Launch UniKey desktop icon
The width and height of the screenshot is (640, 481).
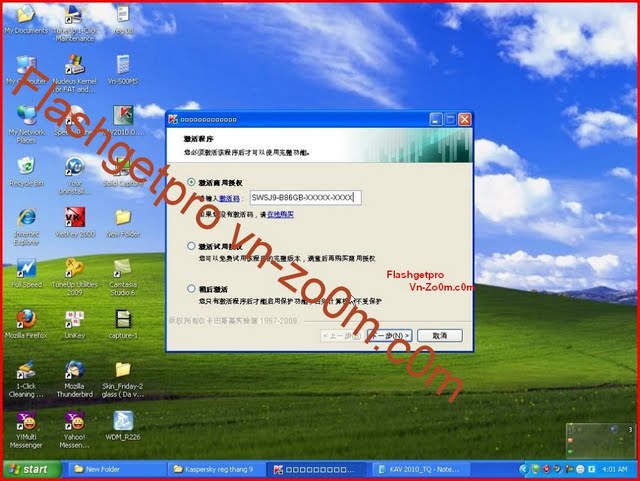pos(74,324)
